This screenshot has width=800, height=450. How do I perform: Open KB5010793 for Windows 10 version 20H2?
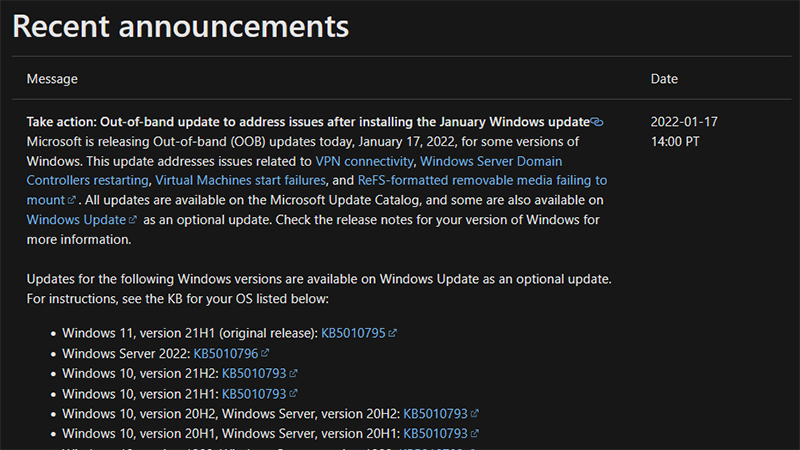click(x=436, y=413)
